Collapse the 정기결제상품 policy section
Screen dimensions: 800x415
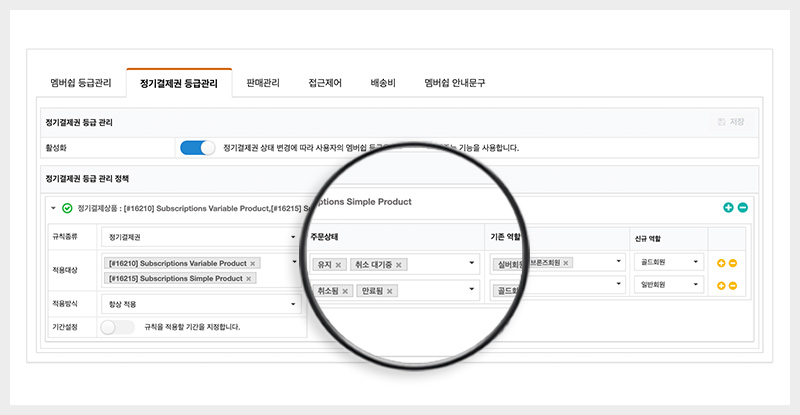click(52, 208)
